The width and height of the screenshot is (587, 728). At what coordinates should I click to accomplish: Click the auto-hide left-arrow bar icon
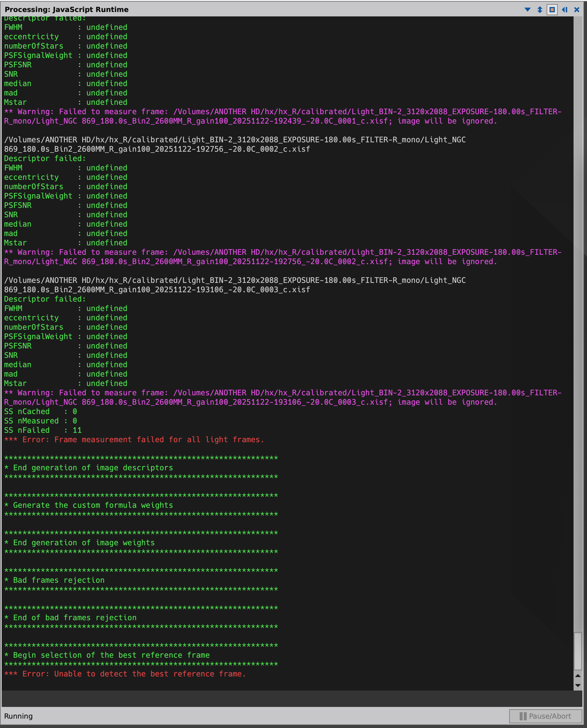point(564,9)
